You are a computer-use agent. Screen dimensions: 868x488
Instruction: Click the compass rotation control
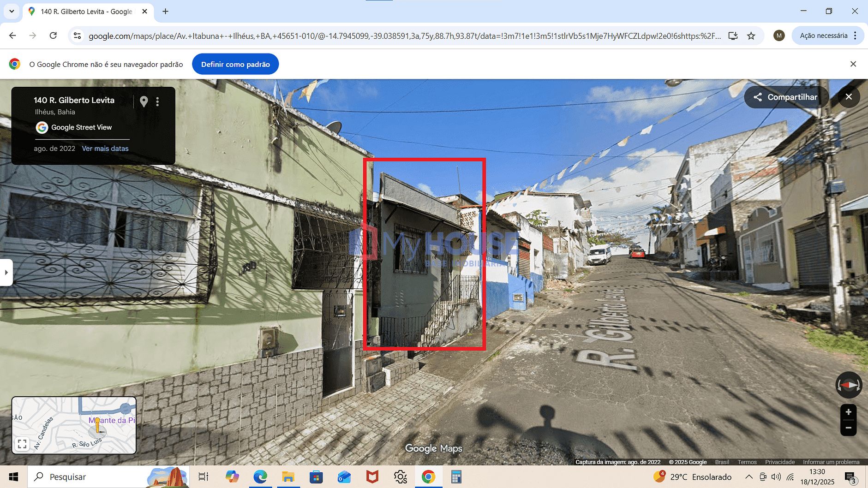point(848,385)
